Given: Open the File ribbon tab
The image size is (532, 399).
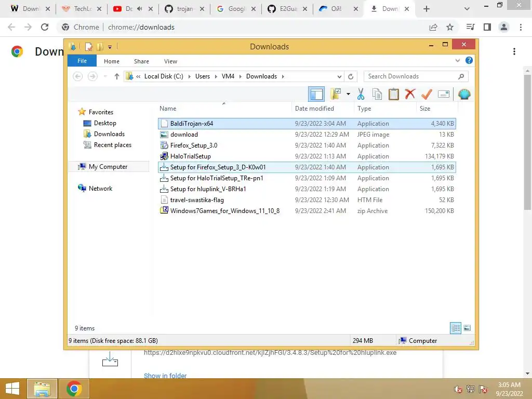Looking at the screenshot, I should coord(82,61).
